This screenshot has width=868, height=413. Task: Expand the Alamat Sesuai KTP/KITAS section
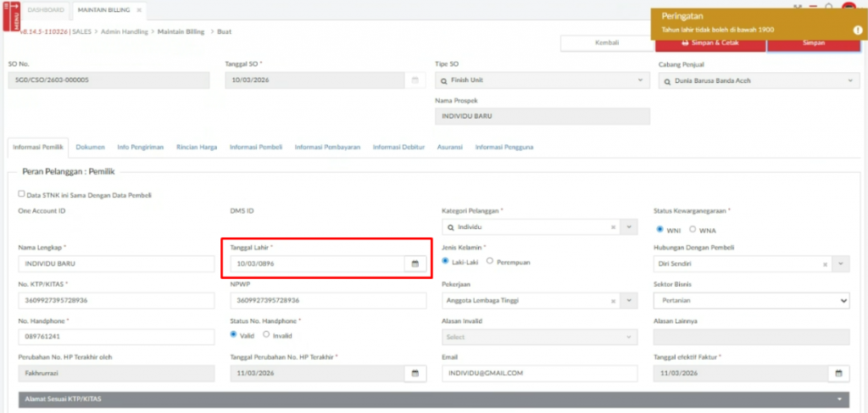839,399
